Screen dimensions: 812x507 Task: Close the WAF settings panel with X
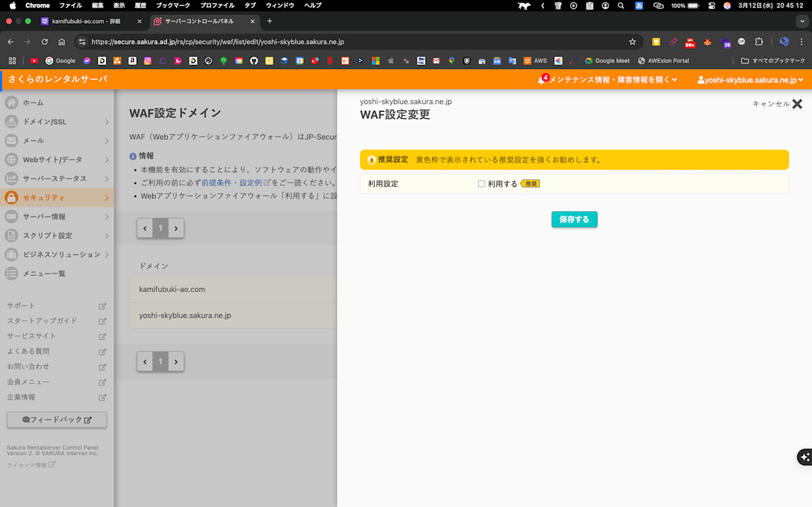[797, 104]
